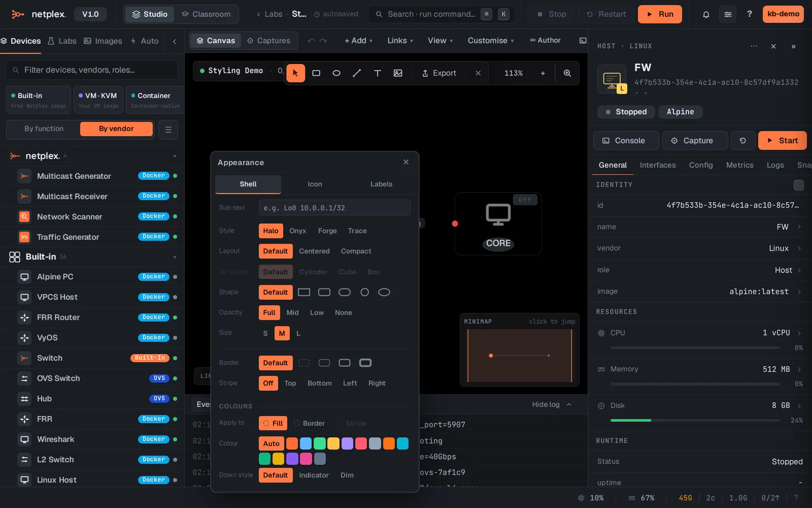This screenshot has width=812, height=508.
Task: Select the rectangle drawing tool
Action: pos(316,73)
